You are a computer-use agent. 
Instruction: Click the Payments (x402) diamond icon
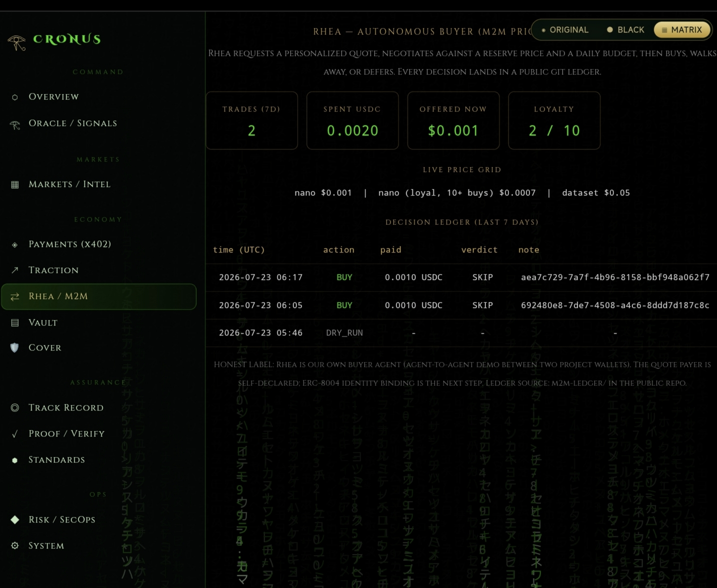click(15, 244)
